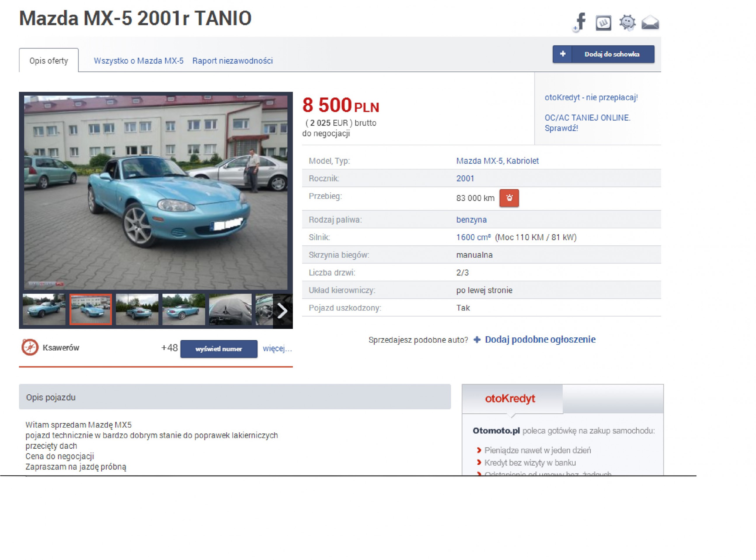Switch to the otoKredyt panel tab
Screen dimensions: 756x560
coord(512,399)
